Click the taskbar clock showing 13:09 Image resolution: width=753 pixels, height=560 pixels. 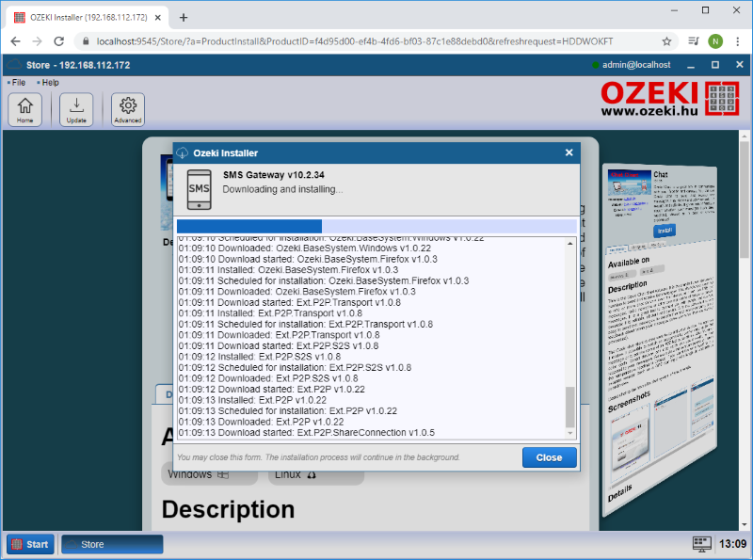point(732,544)
